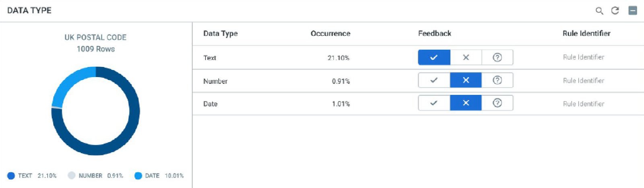Toggle the NUMBER legend color swatch
Image resolution: width=644 pixels, height=188 pixels.
coord(72,175)
